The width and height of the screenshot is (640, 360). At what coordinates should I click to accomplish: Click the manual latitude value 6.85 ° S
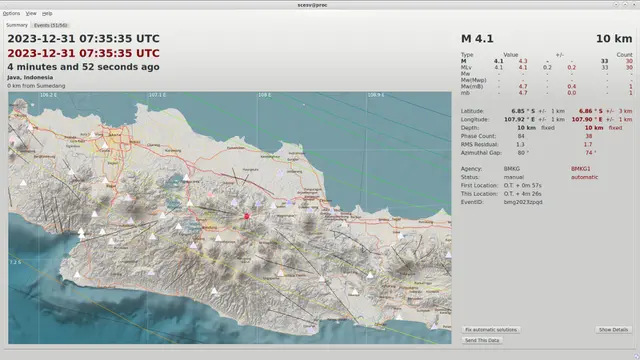point(523,111)
